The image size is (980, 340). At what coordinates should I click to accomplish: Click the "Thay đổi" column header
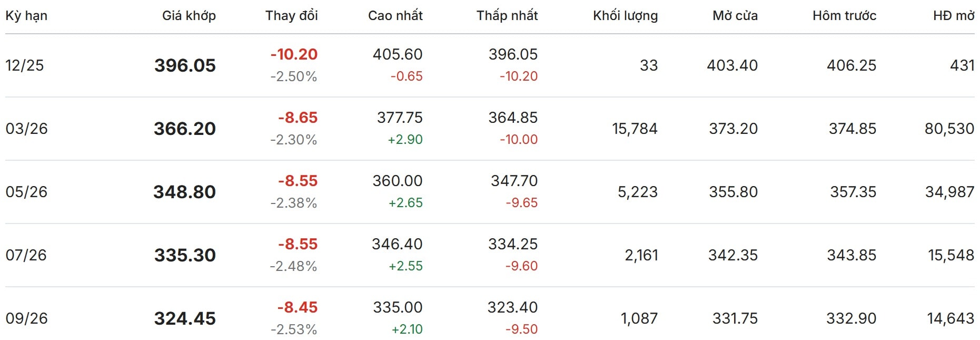pos(291,16)
